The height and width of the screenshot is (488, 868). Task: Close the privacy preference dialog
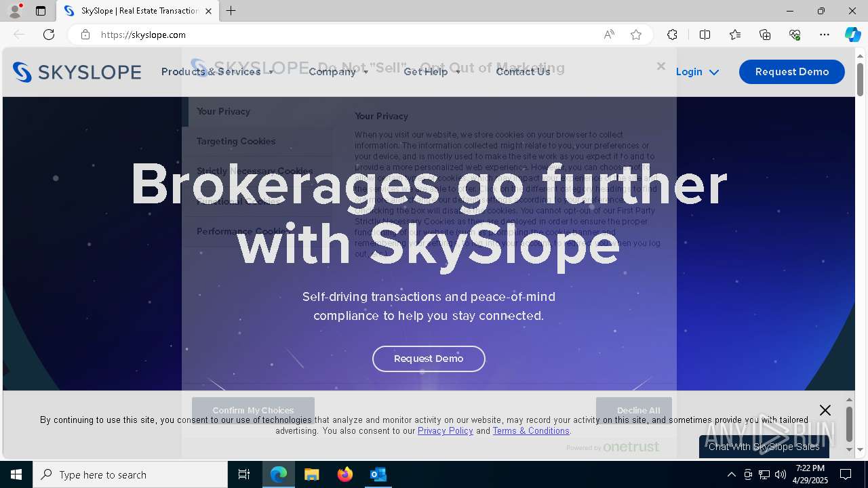(x=661, y=66)
